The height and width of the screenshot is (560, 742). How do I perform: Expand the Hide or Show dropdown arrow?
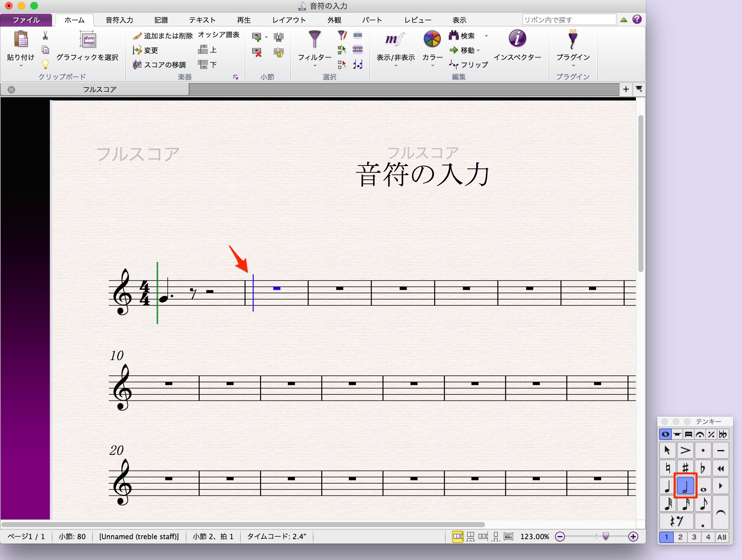pos(395,66)
